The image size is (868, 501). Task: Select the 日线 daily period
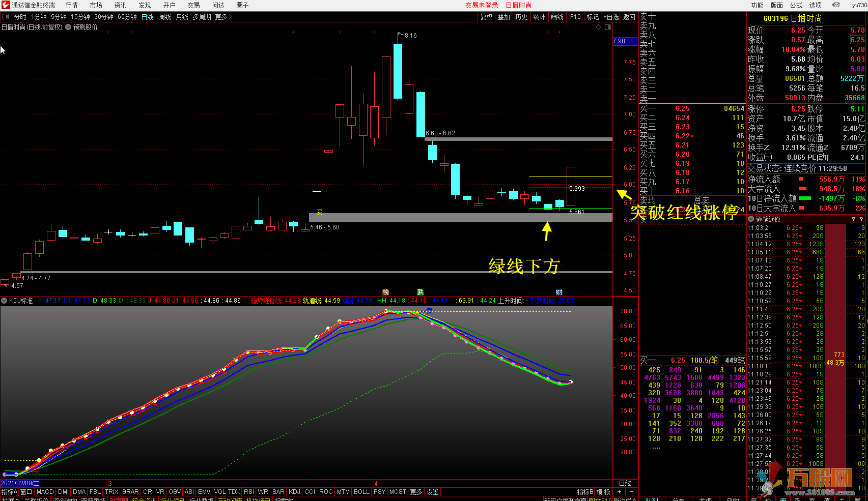tap(148, 17)
